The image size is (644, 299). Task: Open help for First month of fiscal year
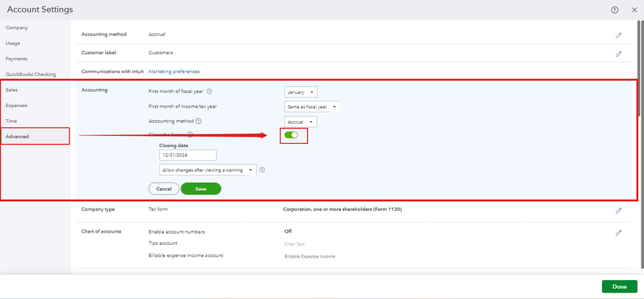[210, 92]
